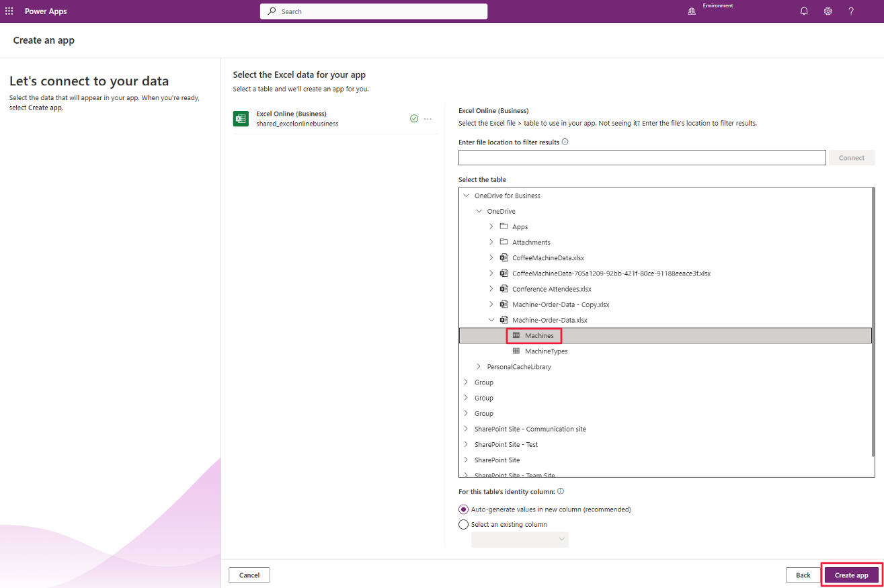Open the Settings gear
884x588 pixels.
828,11
